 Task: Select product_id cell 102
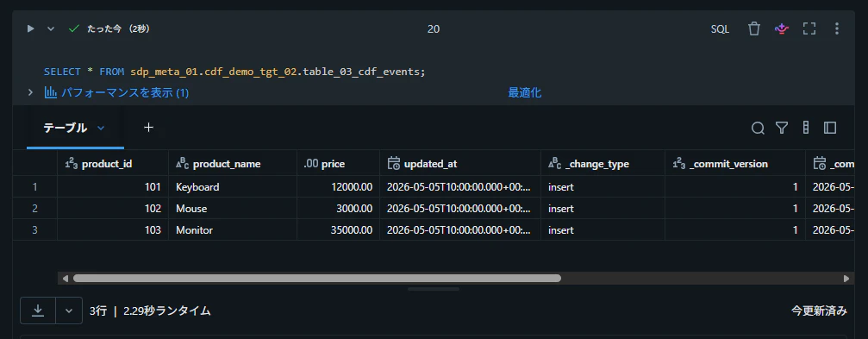[x=113, y=209]
